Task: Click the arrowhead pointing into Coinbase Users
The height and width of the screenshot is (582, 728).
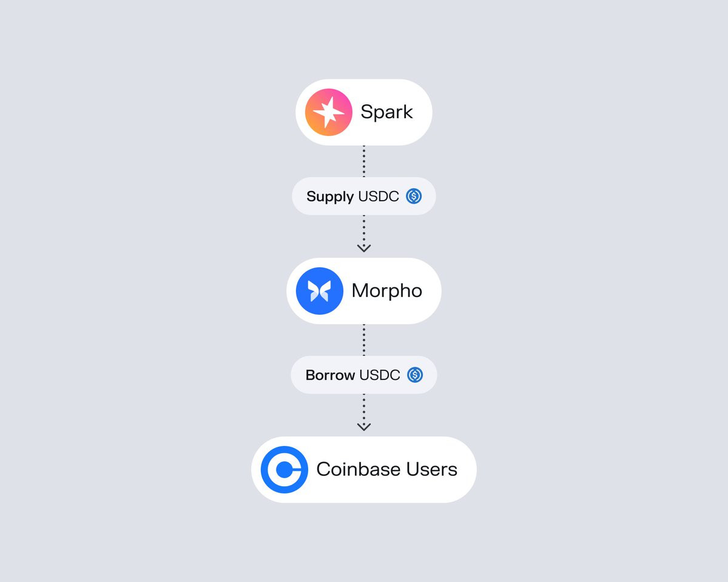Action: point(364,426)
